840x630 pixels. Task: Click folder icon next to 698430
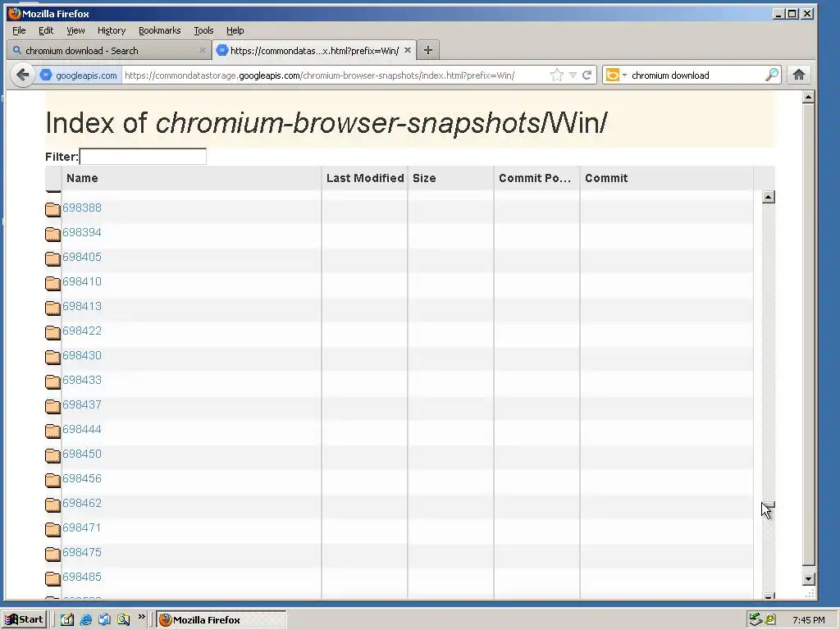(52, 357)
